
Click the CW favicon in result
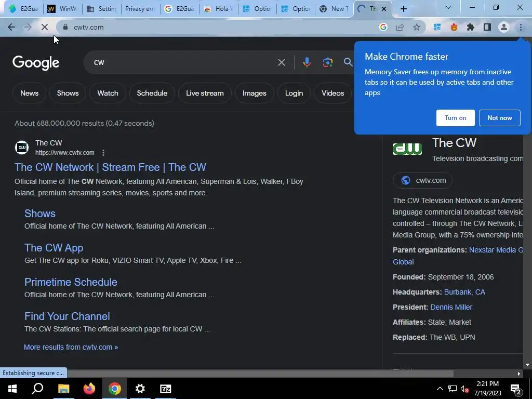pos(22,148)
